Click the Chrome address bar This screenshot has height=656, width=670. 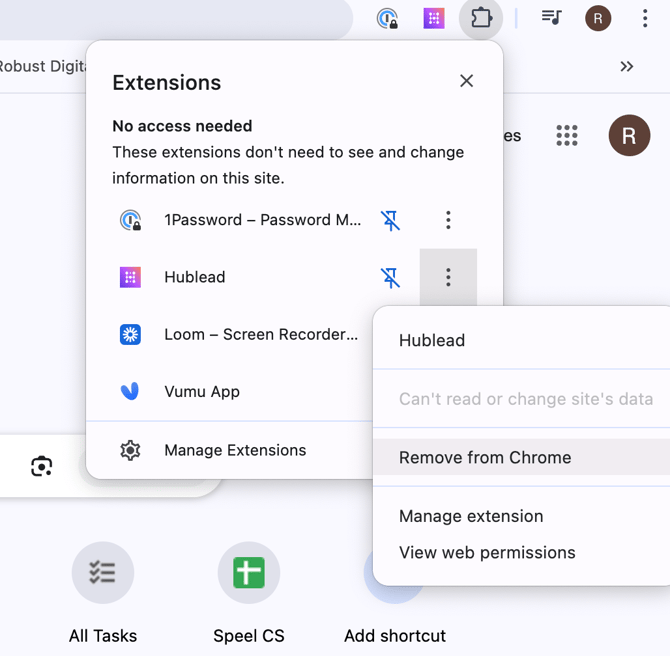(175, 19)
